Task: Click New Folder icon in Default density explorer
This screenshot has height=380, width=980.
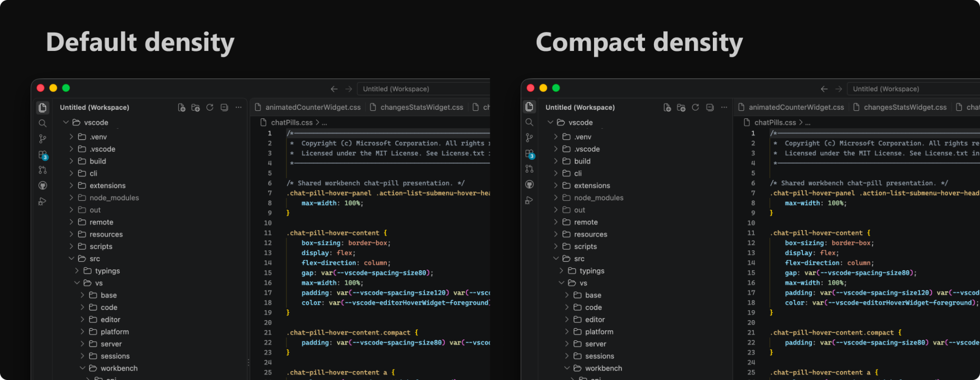Action: click(x=195, y=107)
